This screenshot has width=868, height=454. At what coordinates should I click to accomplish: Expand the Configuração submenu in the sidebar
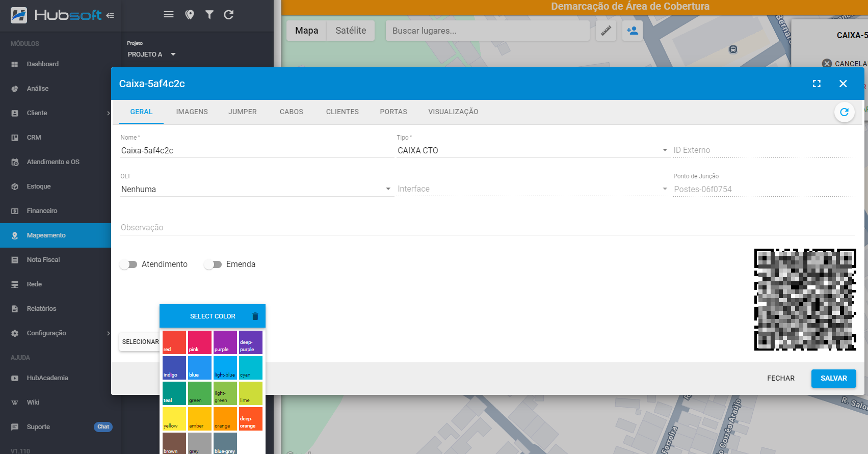click(x=108, y=333)
